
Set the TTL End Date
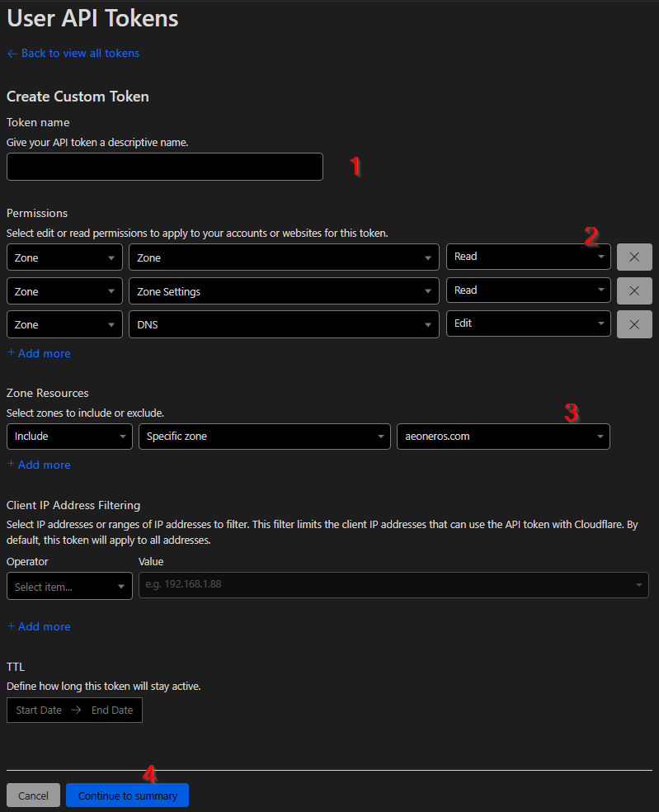(112, 710)
